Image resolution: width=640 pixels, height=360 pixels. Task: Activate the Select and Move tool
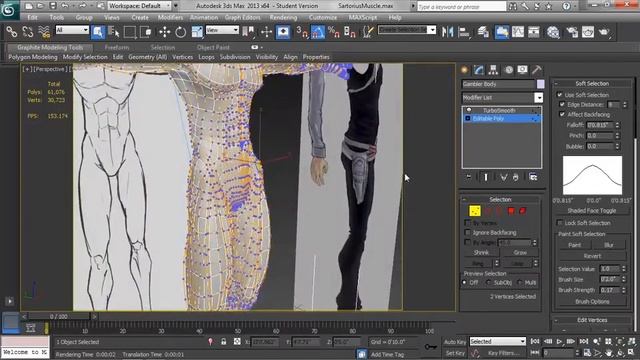pos(164,32)
